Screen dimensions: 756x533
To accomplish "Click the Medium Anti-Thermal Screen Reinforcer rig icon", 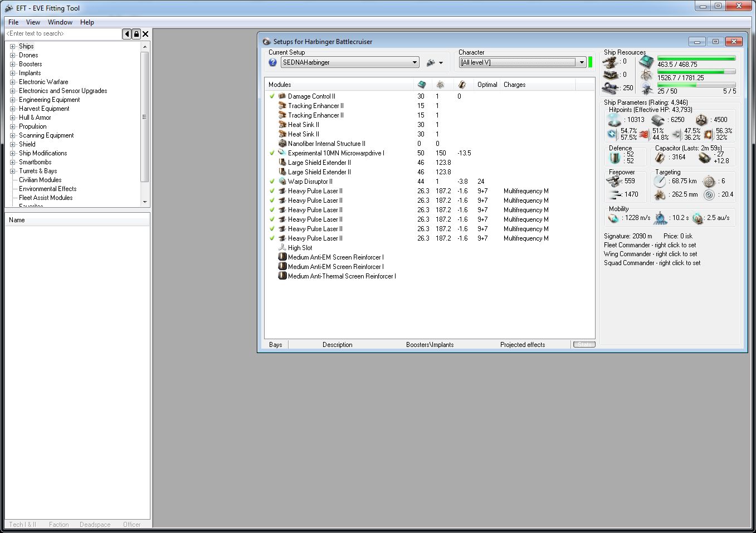I will click(x=282, y=276).
